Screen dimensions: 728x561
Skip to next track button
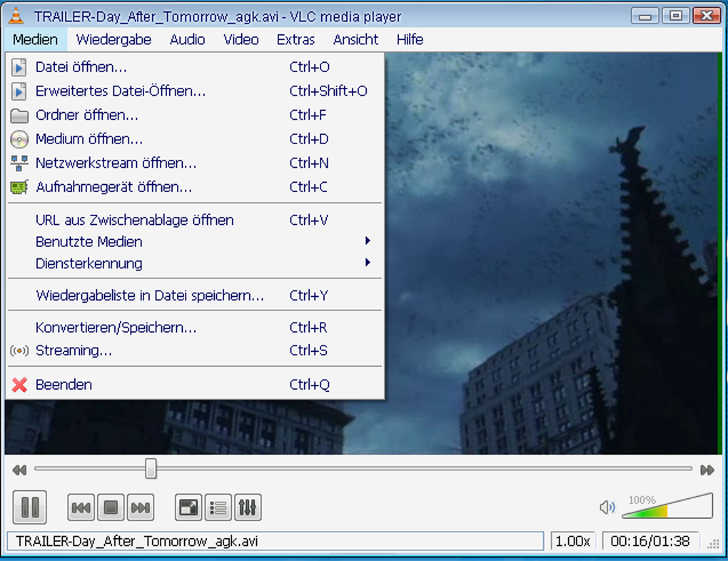[x=140, y=507]
